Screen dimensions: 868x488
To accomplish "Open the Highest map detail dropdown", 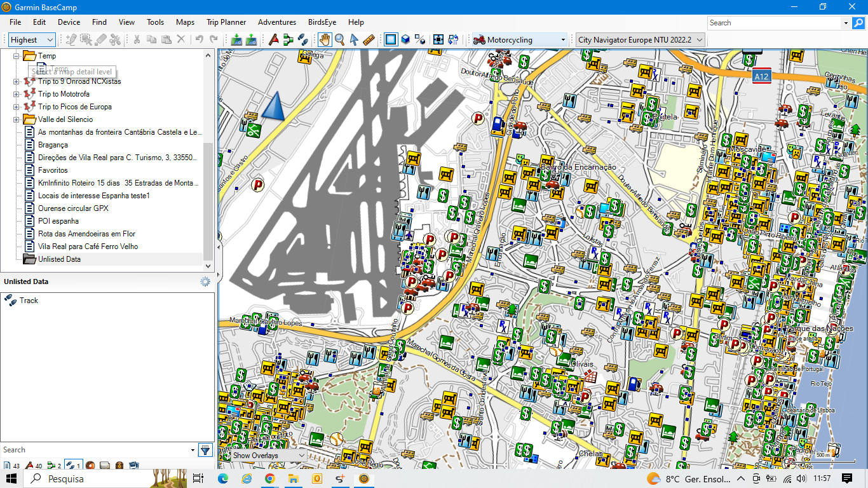I will pyautogui.click(x=32, y=39).
